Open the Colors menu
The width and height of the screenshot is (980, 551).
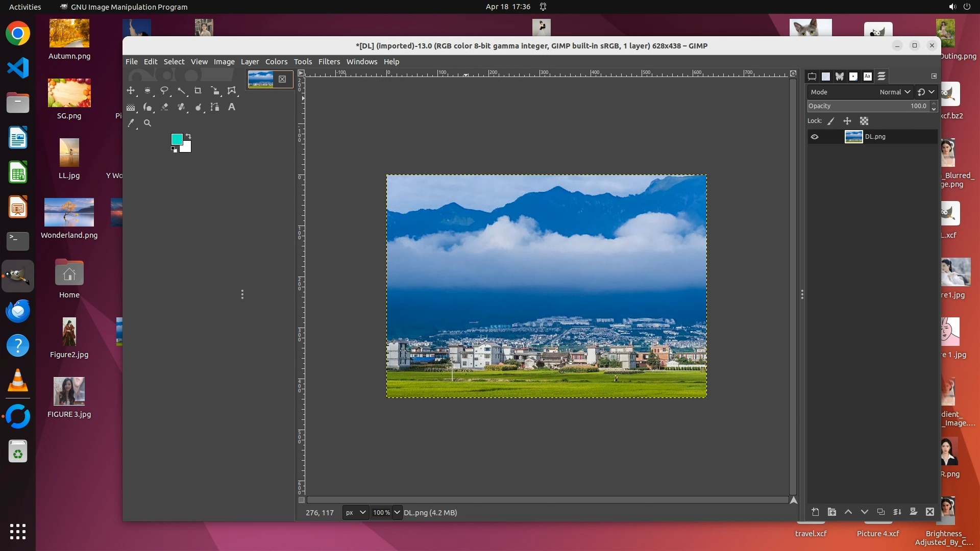tap(276, 62)
